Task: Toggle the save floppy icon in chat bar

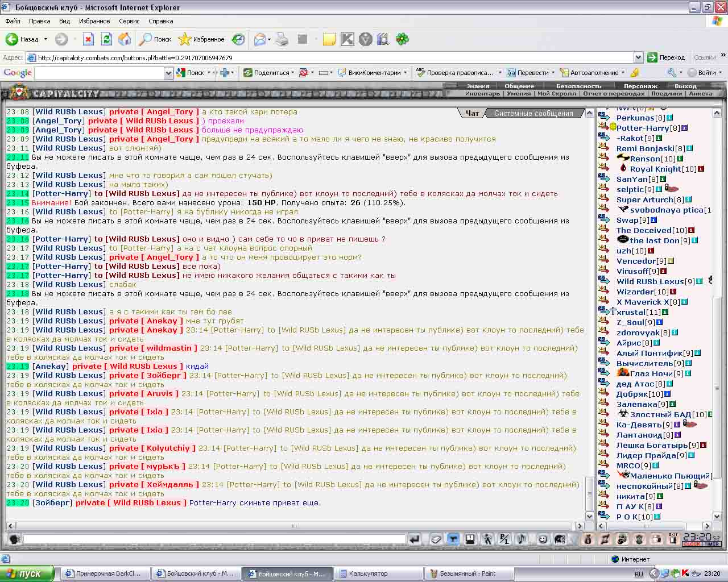Action: (470, 539)
